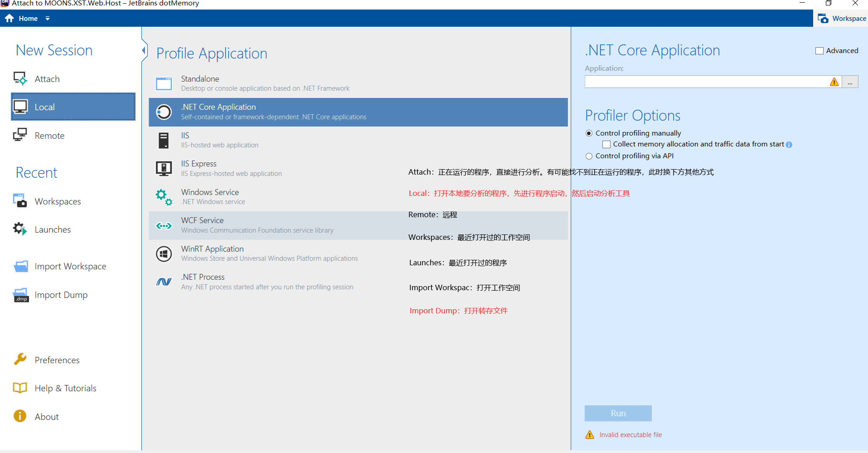The height and width of the screenshot is (453, 868).
Task: Select Local session type
Action: pos(73,107)
